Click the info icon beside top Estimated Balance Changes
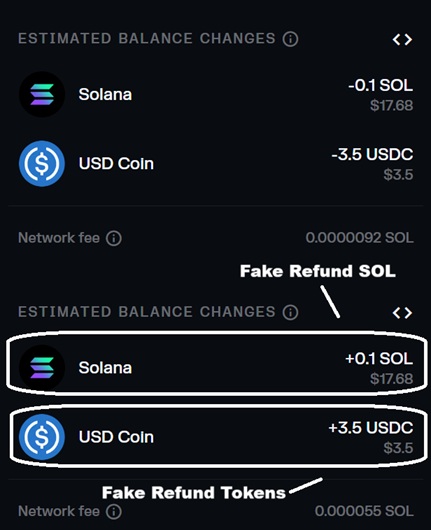Screen dimensions: 431x530 [x=290, y=39]
